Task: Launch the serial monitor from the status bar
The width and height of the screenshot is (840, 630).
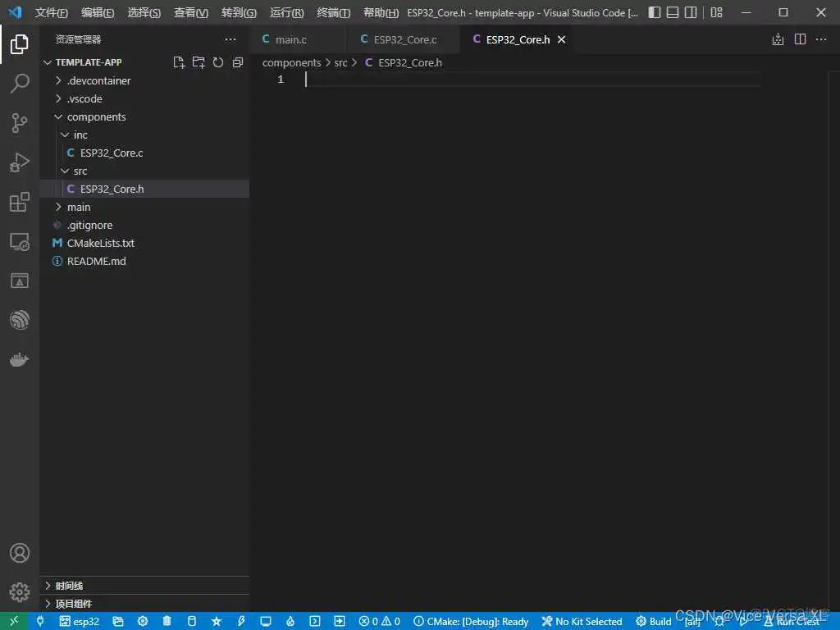Action: click(x=265, y=621)
